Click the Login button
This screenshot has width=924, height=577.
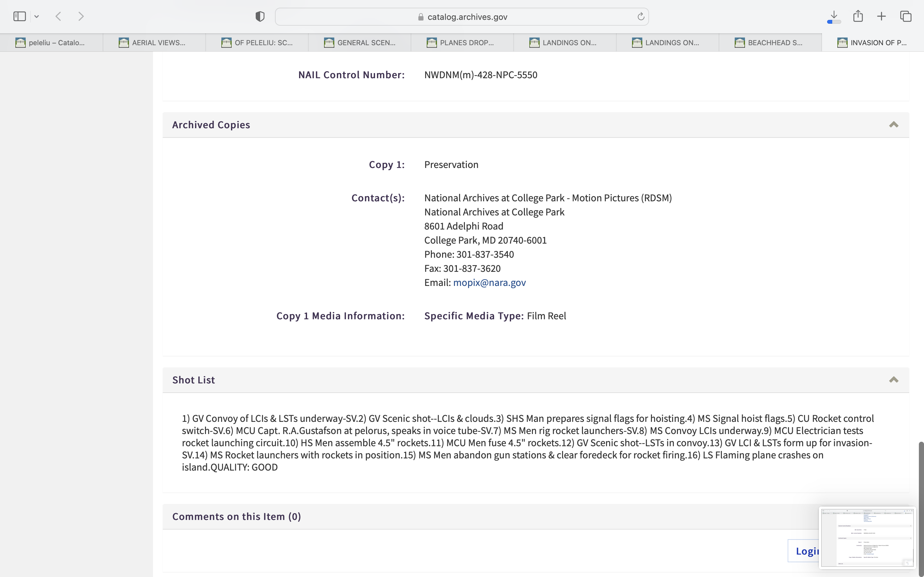pyautogui.click(x=804, y=551)
